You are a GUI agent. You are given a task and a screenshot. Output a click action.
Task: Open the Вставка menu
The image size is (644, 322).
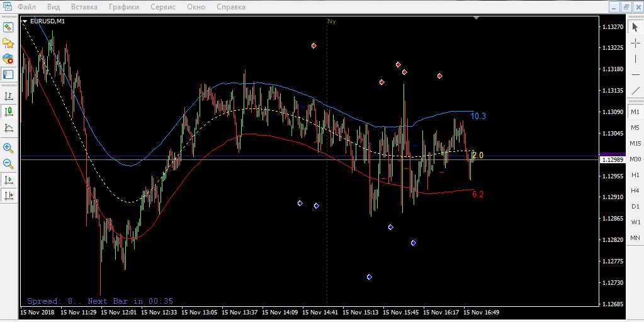pos(84,7)
